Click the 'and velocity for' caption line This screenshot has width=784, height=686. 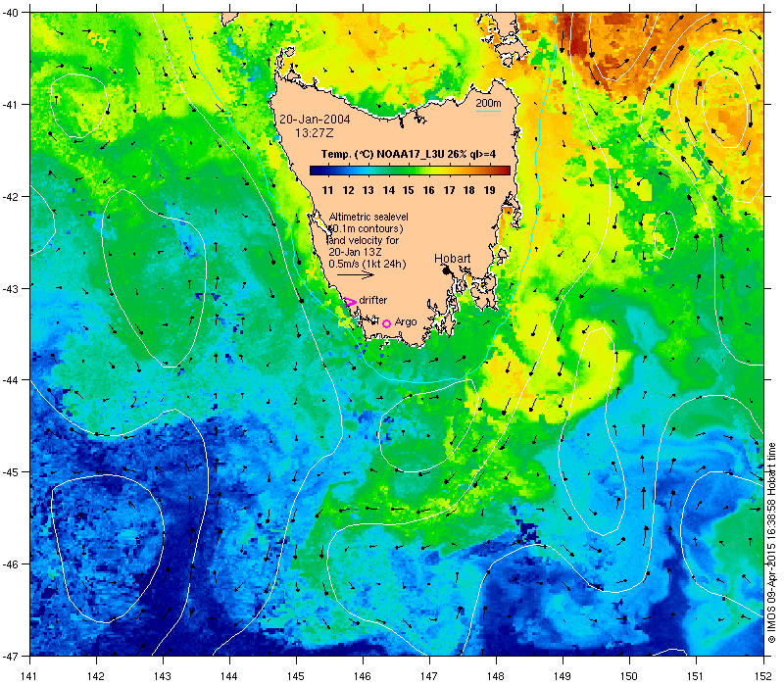pyautogui.click(x=364, y=240)
